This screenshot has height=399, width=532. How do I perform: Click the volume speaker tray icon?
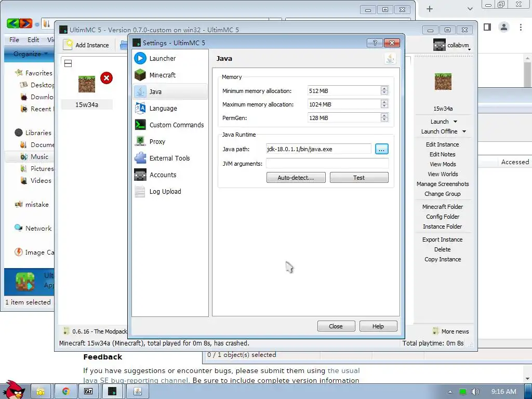tap(475, 392)
